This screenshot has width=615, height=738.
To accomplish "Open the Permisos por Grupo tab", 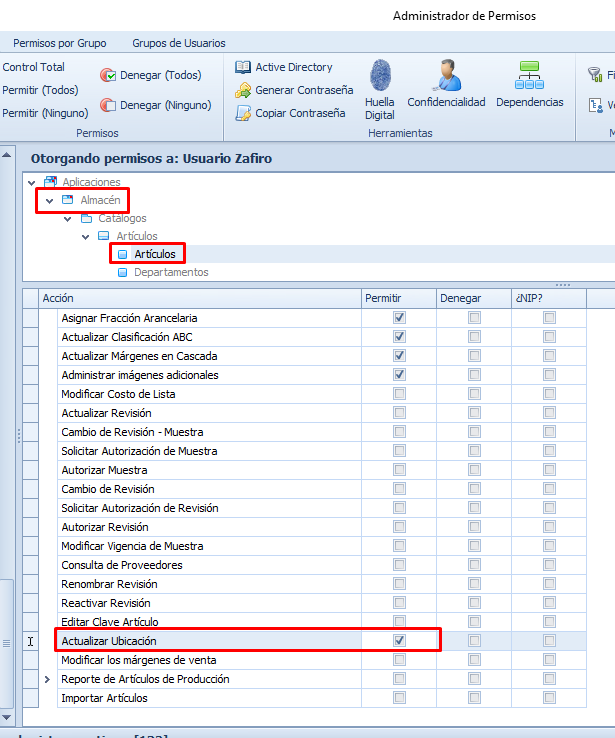I will point(59,43).
